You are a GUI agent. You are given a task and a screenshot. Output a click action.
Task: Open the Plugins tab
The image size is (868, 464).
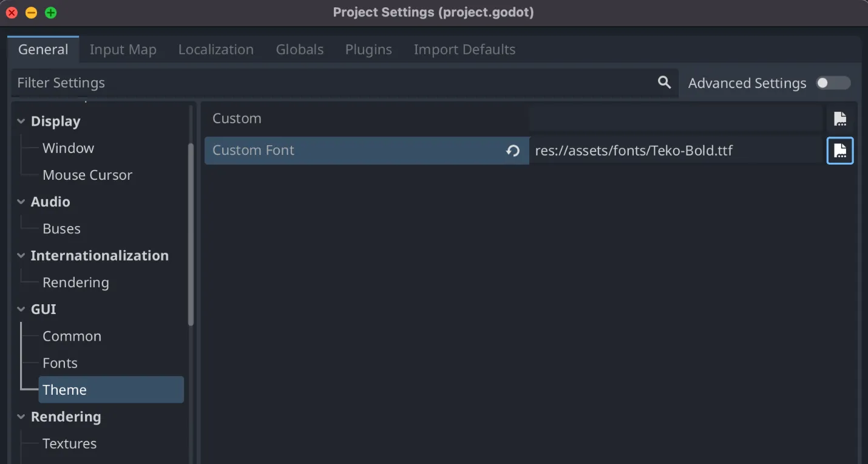click(x=368, y=50)
